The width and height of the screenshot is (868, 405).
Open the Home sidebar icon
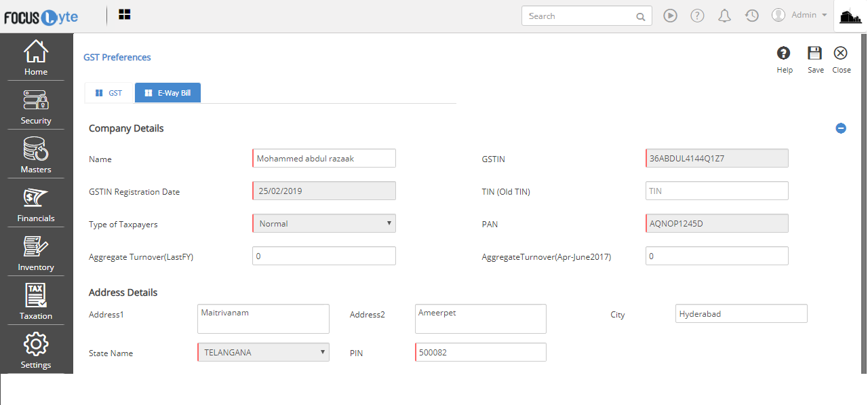(36, 57)
